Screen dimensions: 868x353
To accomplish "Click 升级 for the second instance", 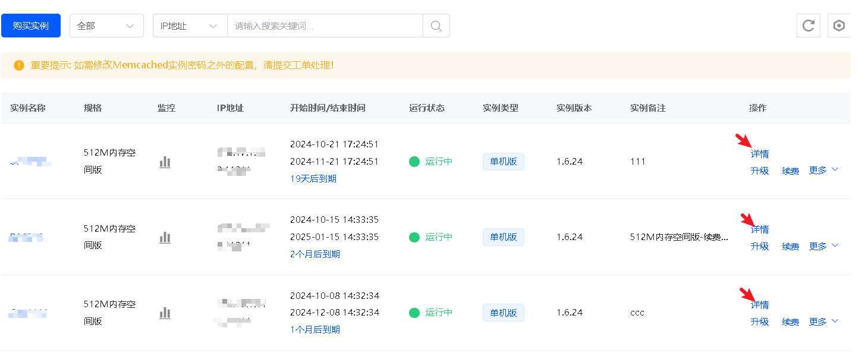I will click(x=759, y=246).
